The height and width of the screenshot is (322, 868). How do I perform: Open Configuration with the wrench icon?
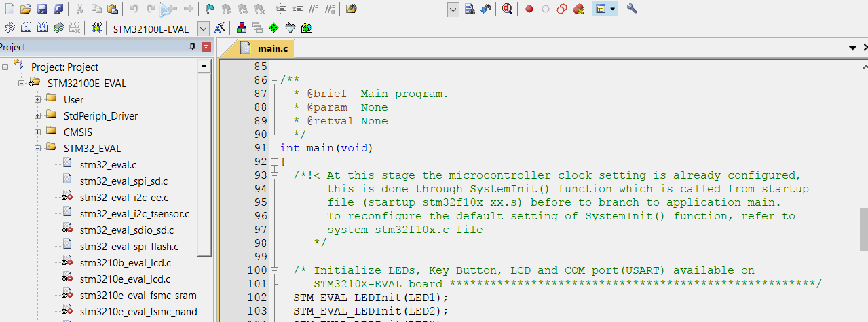632,9
